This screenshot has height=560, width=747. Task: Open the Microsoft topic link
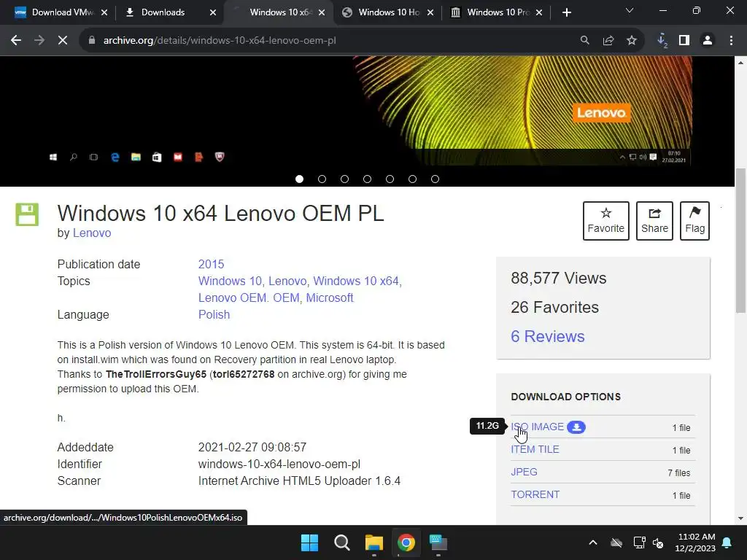[330, 297]
